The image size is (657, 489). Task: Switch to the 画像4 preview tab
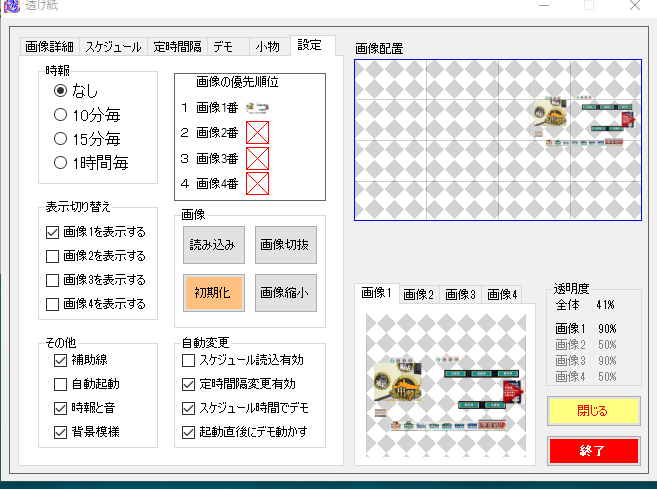[x=502, y=294]
